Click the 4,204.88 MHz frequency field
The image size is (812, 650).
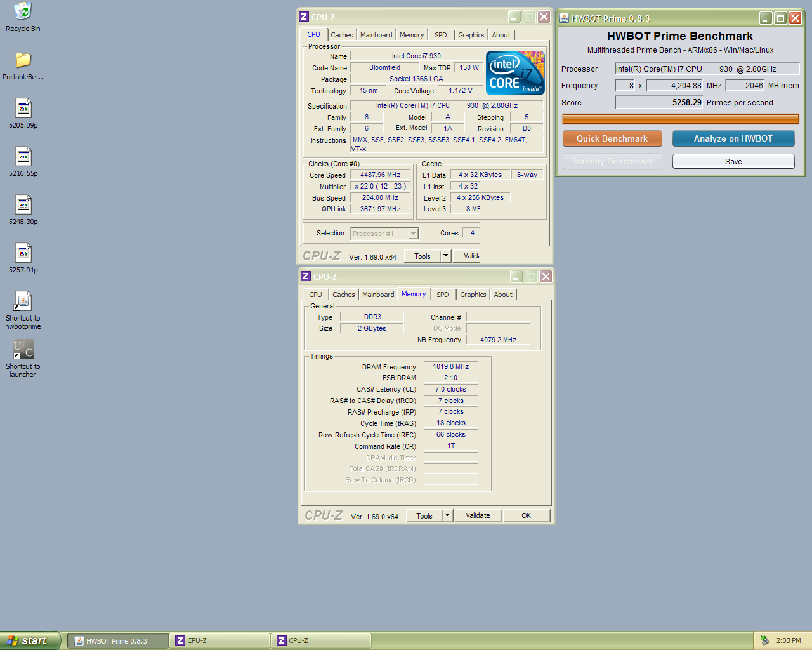tap(675, 85)
